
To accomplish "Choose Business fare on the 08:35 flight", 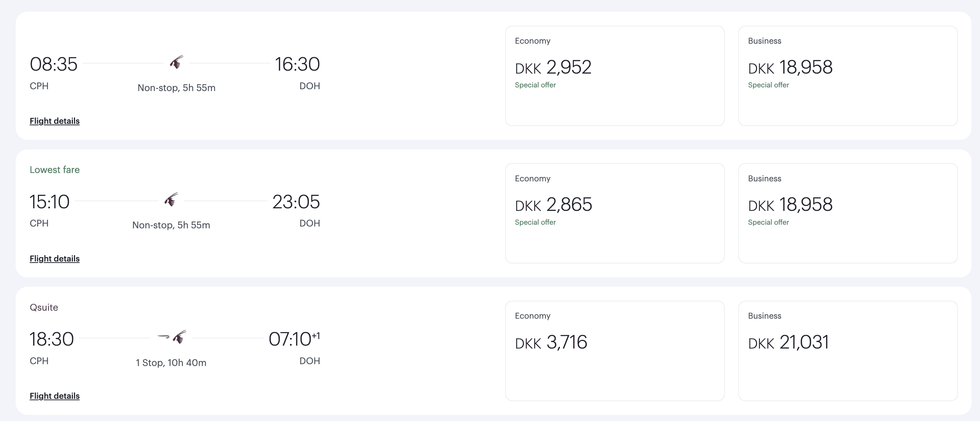I will 848,76.
